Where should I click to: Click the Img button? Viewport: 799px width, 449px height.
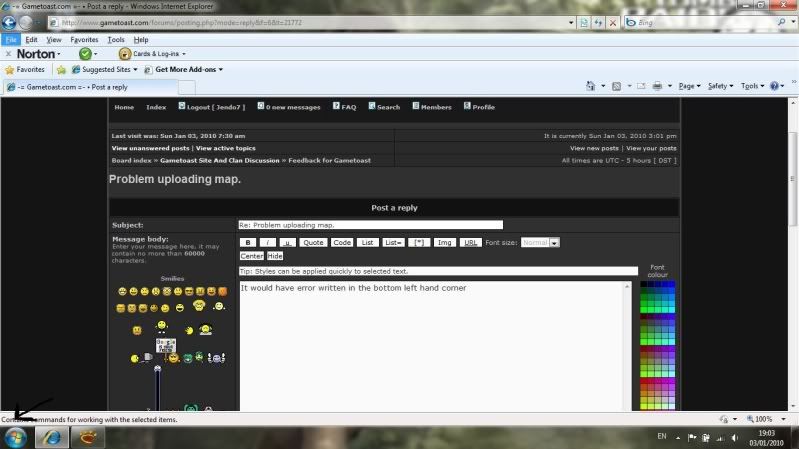click(444, 243)
